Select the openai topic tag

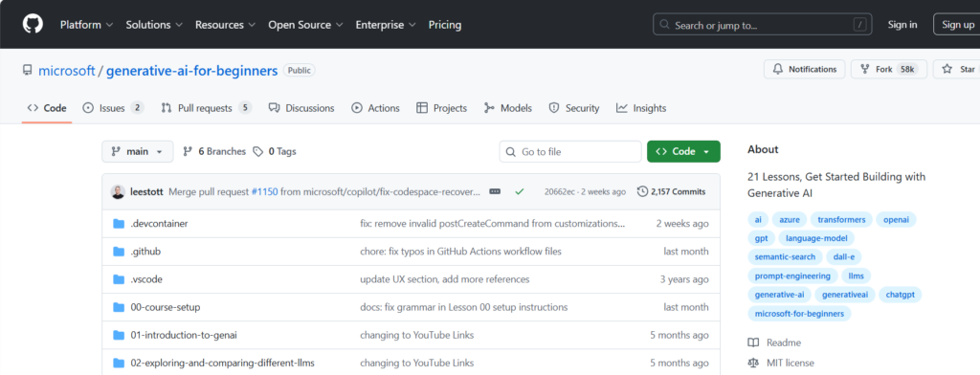896,220
